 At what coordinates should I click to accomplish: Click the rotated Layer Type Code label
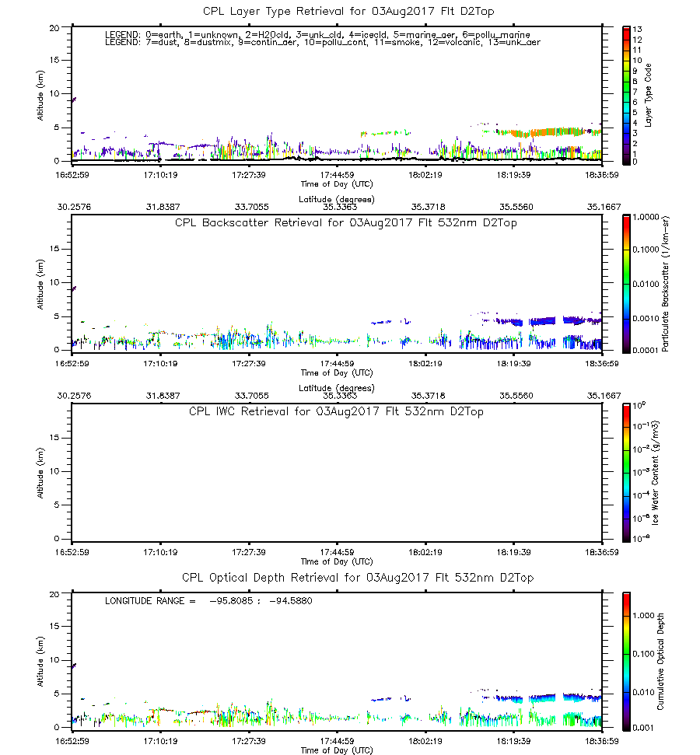(x=648, y=96)
